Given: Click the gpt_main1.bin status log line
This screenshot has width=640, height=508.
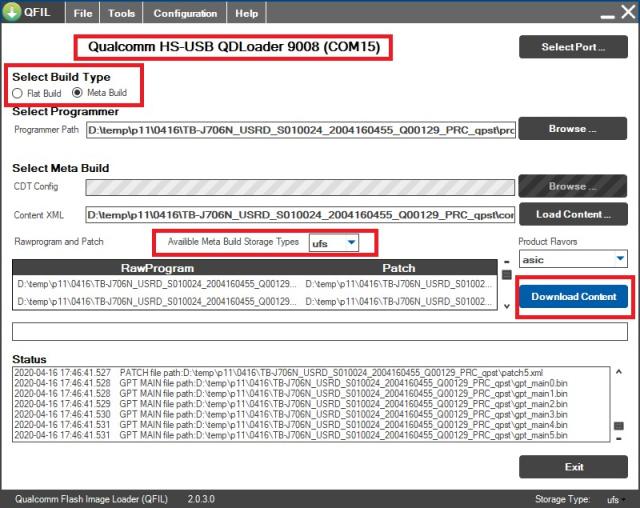Looking at the screenshot, I should click(x=291, y=394).
